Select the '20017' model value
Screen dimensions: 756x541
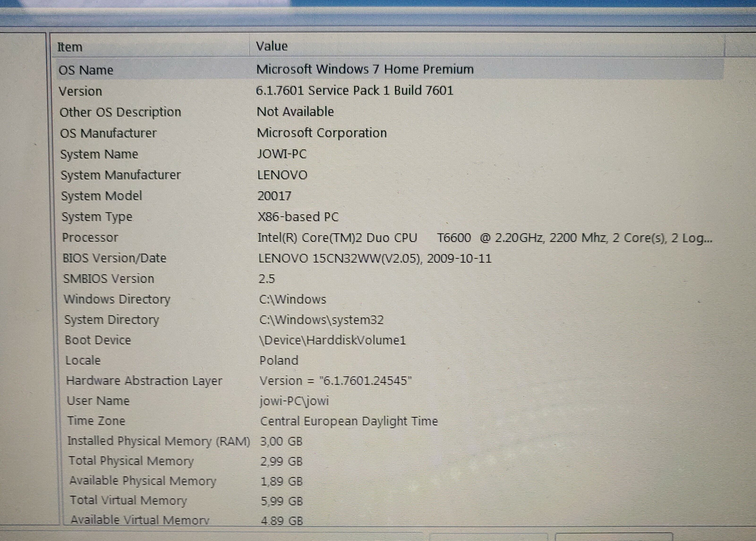tap(274, 195)
